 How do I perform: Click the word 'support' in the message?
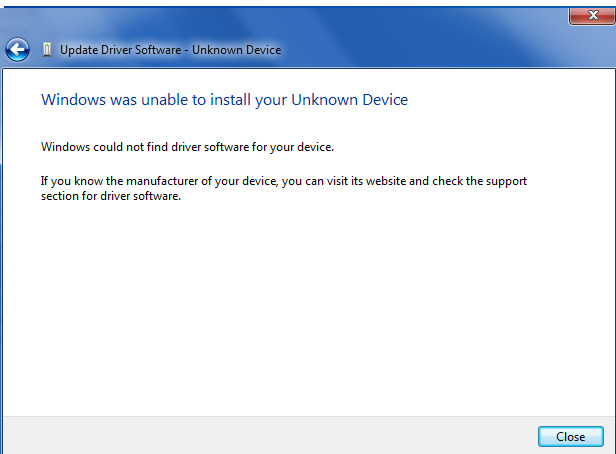504,181
